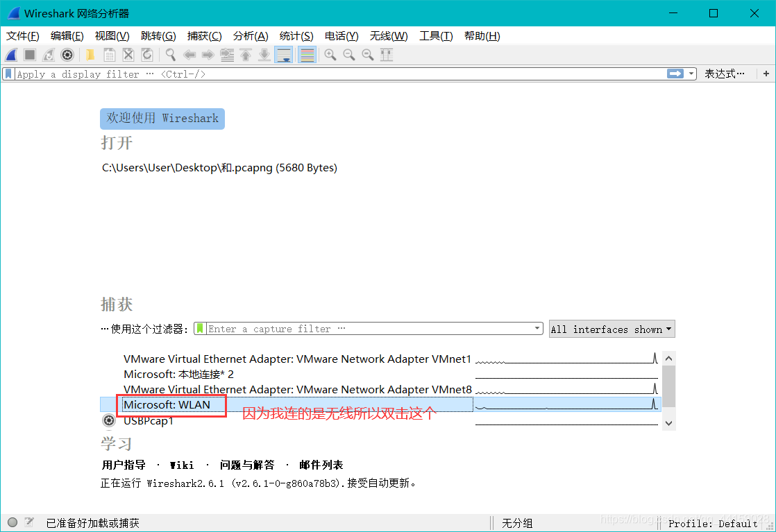Screen dimensions: 776x532
Task: Click the Profile: Default status entry
Action: point(713,524)
